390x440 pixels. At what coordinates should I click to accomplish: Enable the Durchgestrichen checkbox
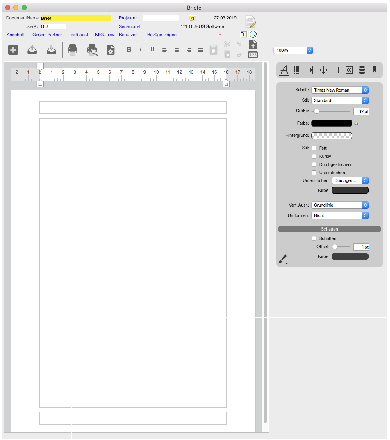pyautogui.click(x=314, y=164)
